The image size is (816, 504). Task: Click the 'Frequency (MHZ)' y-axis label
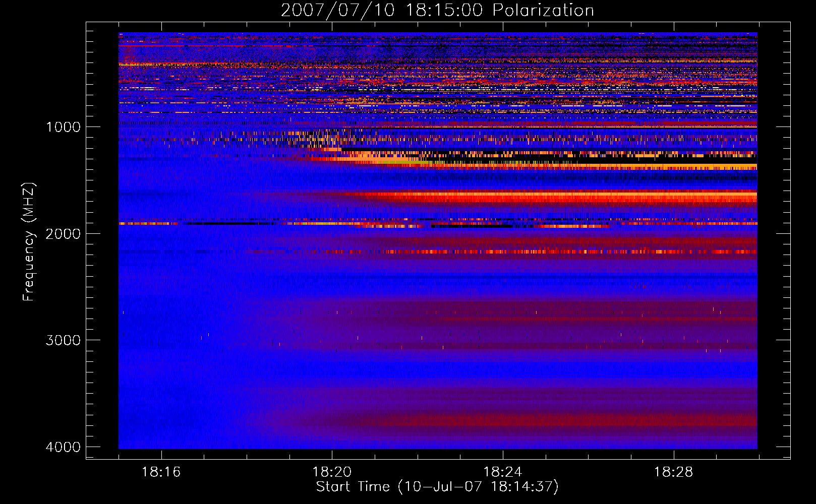(29, 242)
